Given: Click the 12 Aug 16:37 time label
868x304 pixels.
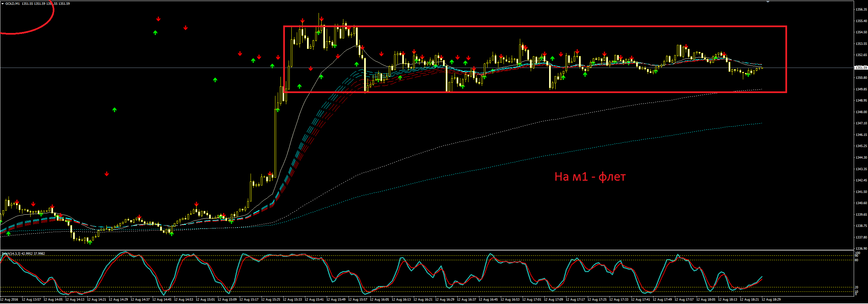Looking at the screenshot, I should point(466,300).
